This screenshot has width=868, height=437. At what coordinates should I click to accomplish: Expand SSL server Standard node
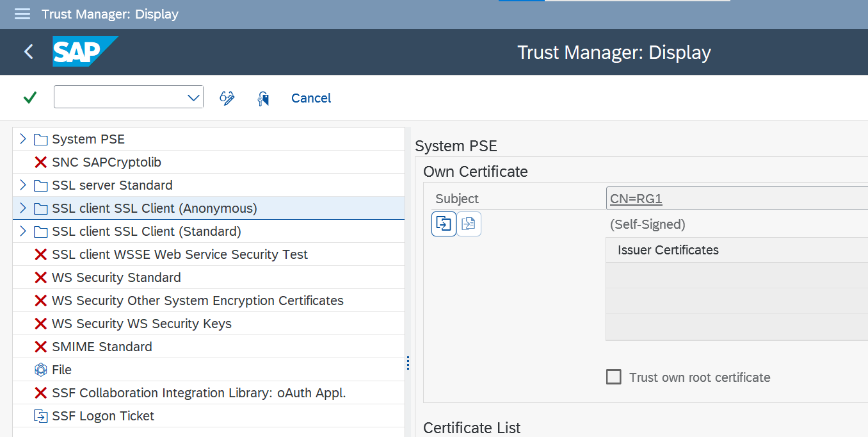pos(23,185)
